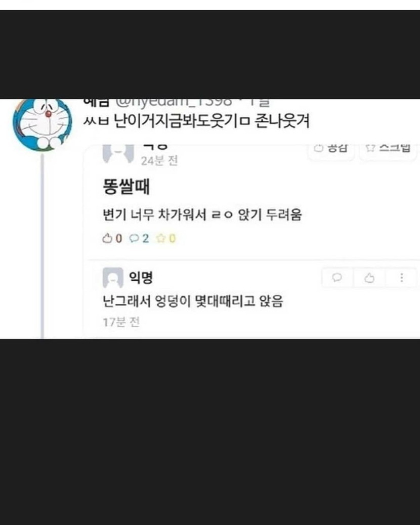Screen dimensions: 420x525
Task: Open the 똥쌀때 post title
Action: [x=127, y=187]
